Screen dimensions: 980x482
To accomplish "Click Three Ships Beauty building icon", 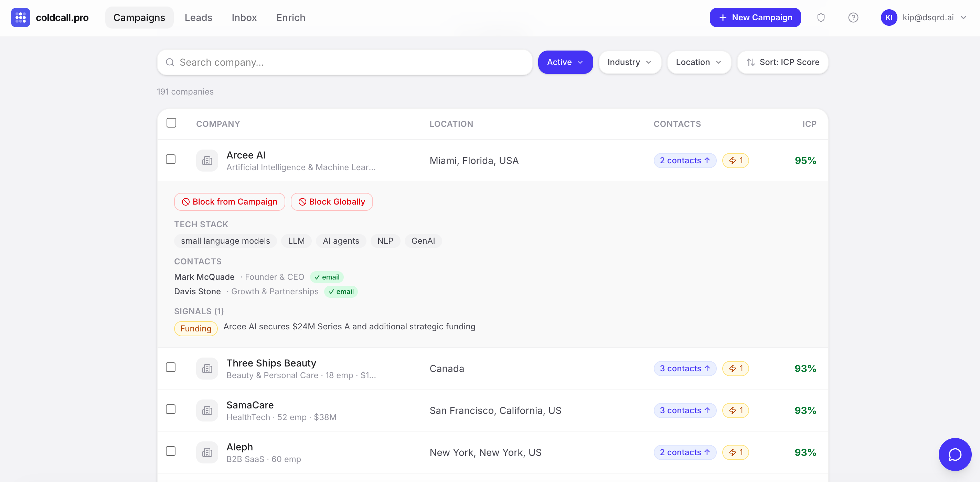I will tap(207, 368).
